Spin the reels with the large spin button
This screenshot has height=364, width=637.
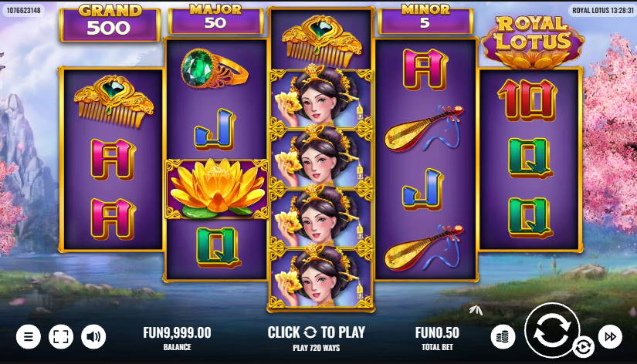pyautogui.click(x=552, y=330)
